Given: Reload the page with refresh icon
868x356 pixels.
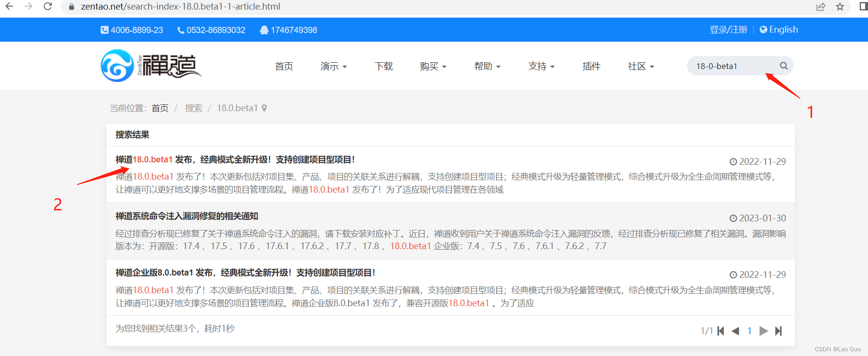Looking at the screenshot, I should (x=47, y=6).
